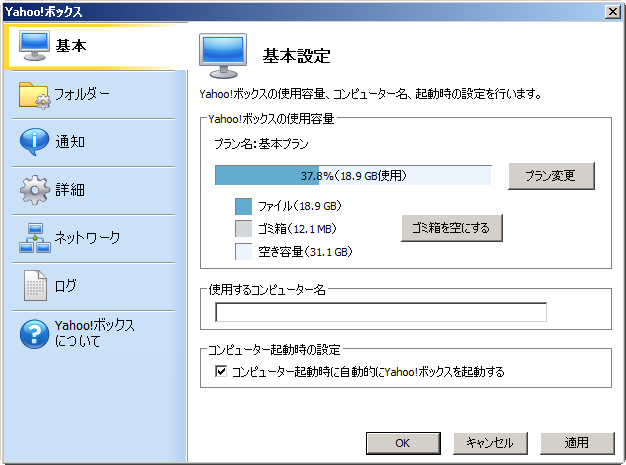Confirm settings with OK button

coord(403,443)
